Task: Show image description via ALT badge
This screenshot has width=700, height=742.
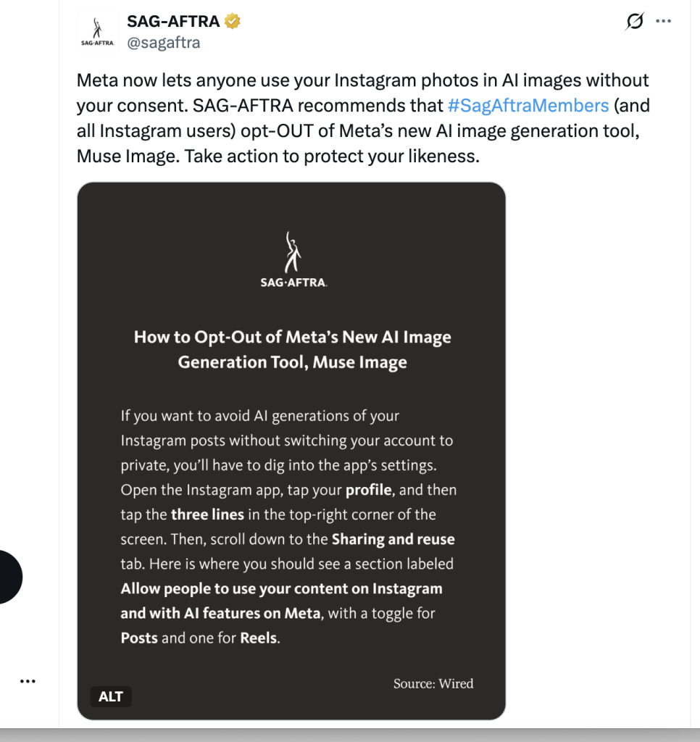Action: coord(111,696)
